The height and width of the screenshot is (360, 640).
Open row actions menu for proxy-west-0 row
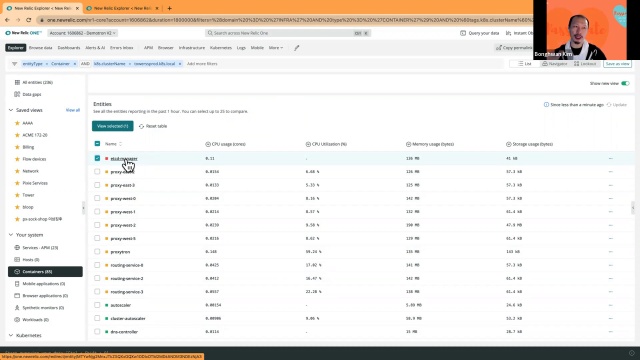611,198
